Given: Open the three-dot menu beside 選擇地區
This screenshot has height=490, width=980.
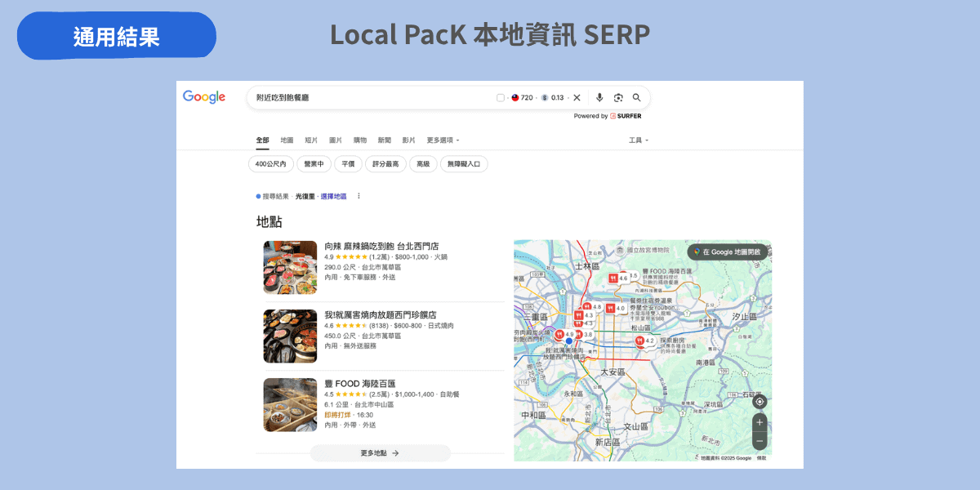Looking at the screenshot, I should [358, 196].
